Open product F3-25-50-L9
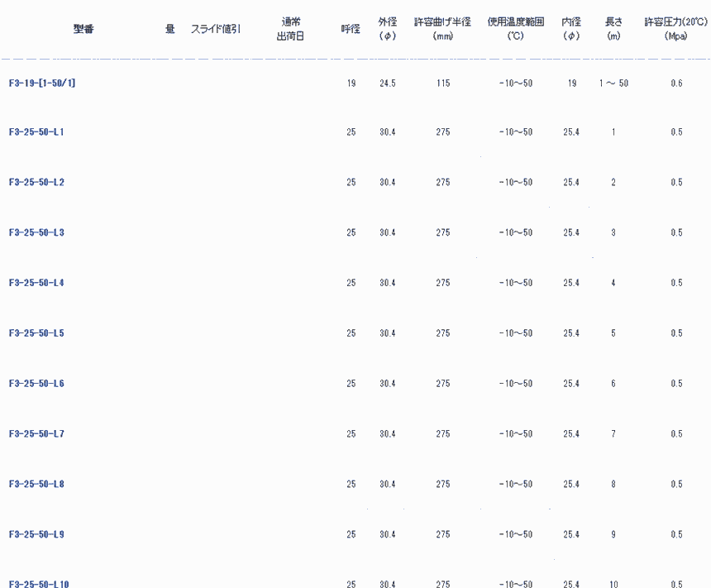This screenshot has width=711, height=588. coord(36,535)
